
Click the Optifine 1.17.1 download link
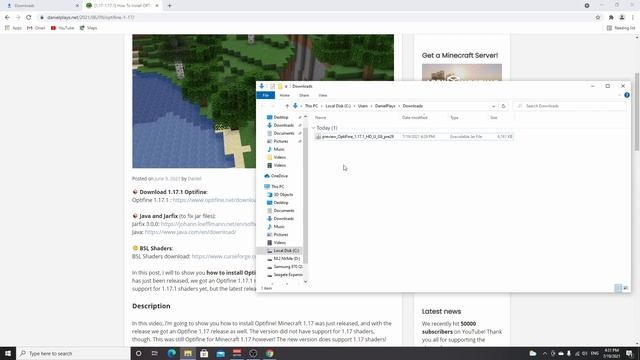[x=214, y=200]
